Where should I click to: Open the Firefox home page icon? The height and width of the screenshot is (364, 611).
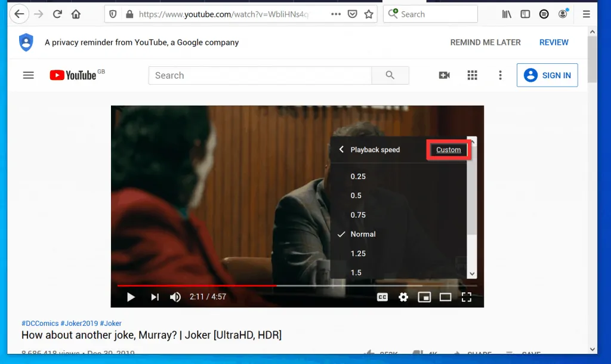pyautogui.click(x=76, y=14)
